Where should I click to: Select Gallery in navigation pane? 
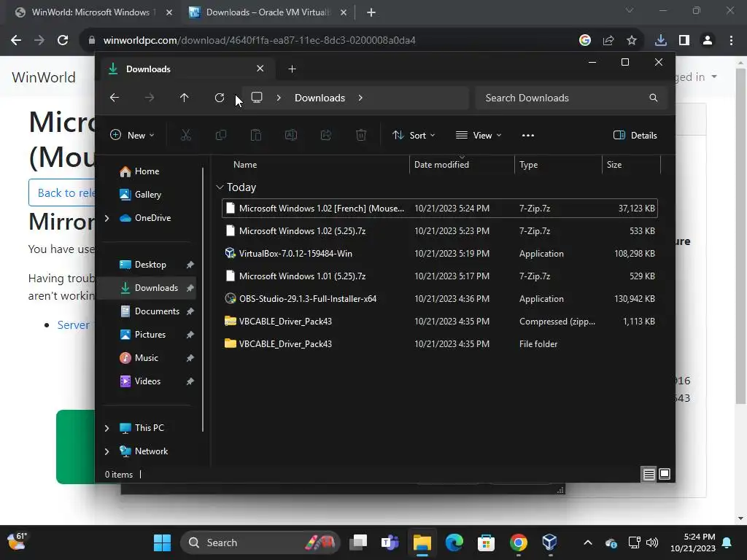coord(141,195)
